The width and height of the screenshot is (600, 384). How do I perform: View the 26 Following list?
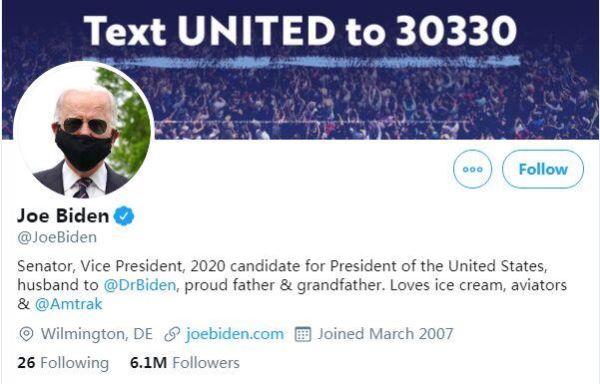[63, 363]
